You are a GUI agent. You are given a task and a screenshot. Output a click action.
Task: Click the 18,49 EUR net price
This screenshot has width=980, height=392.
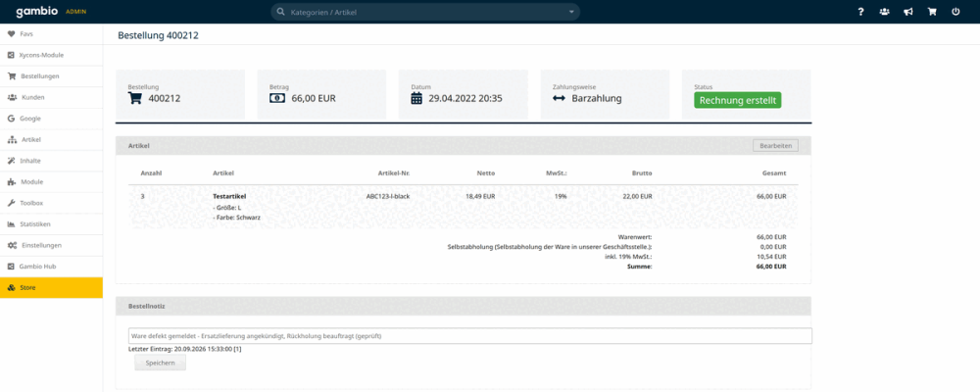(x=480, y=196)
